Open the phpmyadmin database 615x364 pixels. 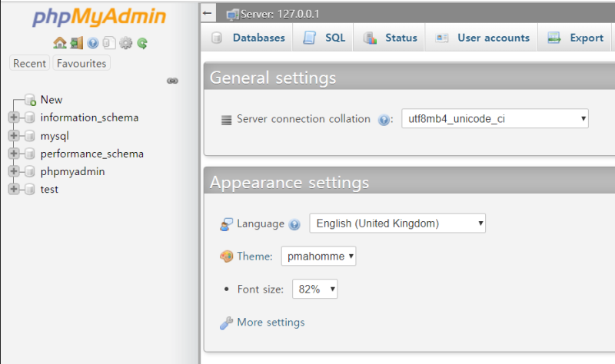[72, 171]
